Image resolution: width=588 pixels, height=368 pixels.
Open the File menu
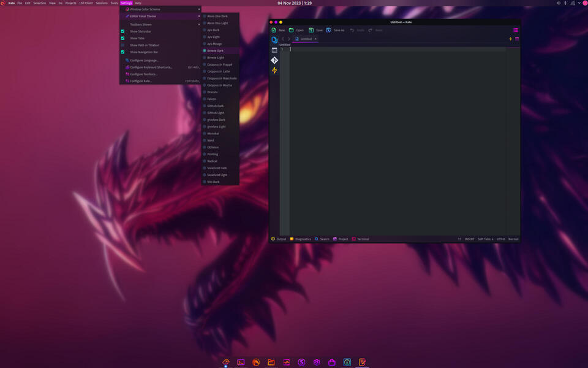tap(20, 3)
